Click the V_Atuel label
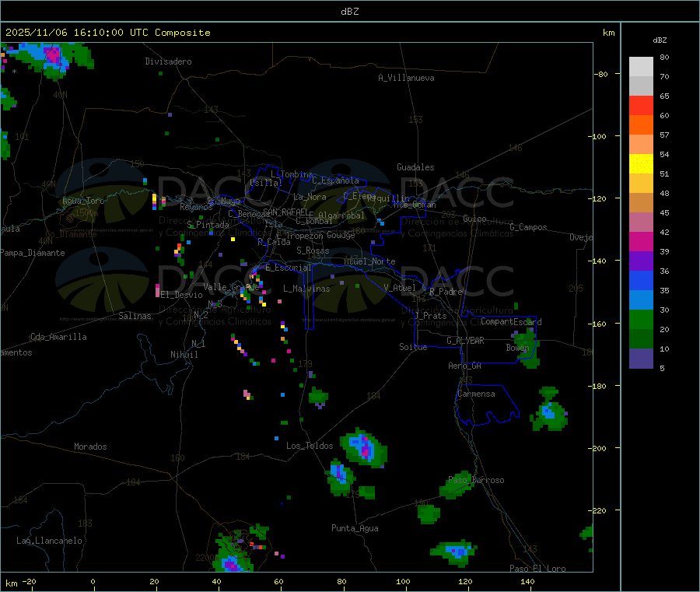 coord(400,288)
